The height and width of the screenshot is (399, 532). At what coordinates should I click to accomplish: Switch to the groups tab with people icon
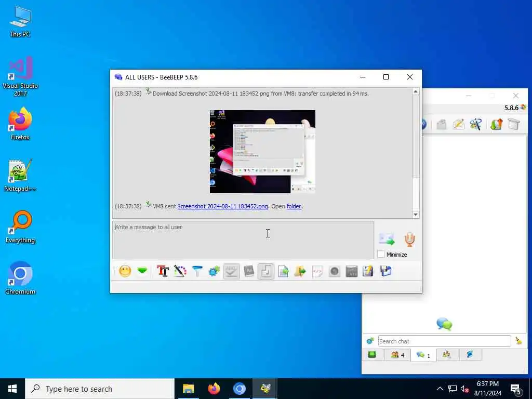pos(447,355)
